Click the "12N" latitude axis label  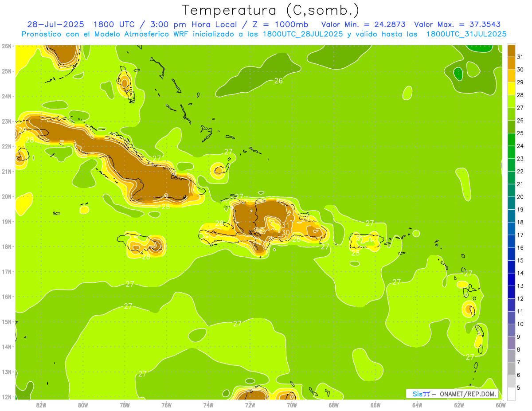click(7, 397)
